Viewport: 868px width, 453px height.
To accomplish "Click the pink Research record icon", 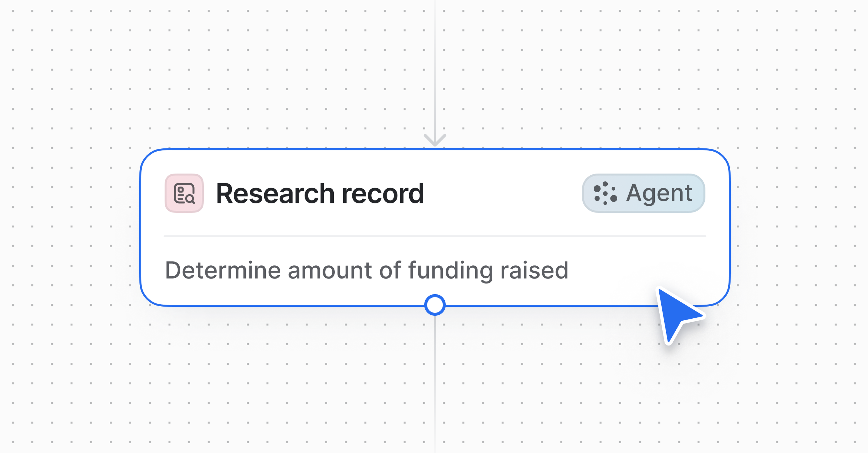I will pos(184,193).
